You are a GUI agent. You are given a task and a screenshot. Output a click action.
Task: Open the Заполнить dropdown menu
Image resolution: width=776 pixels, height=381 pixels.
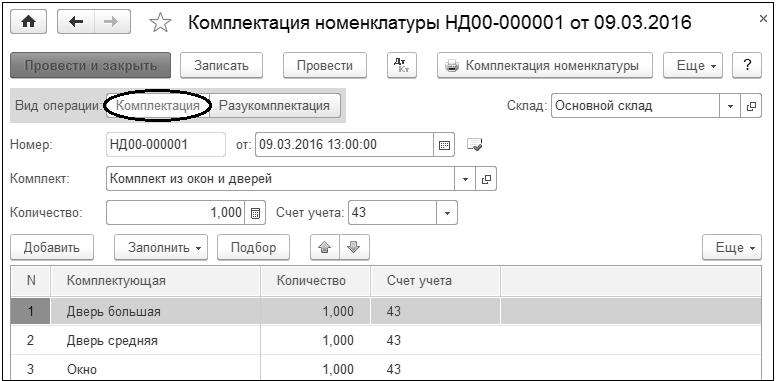[x=161, y=247]
